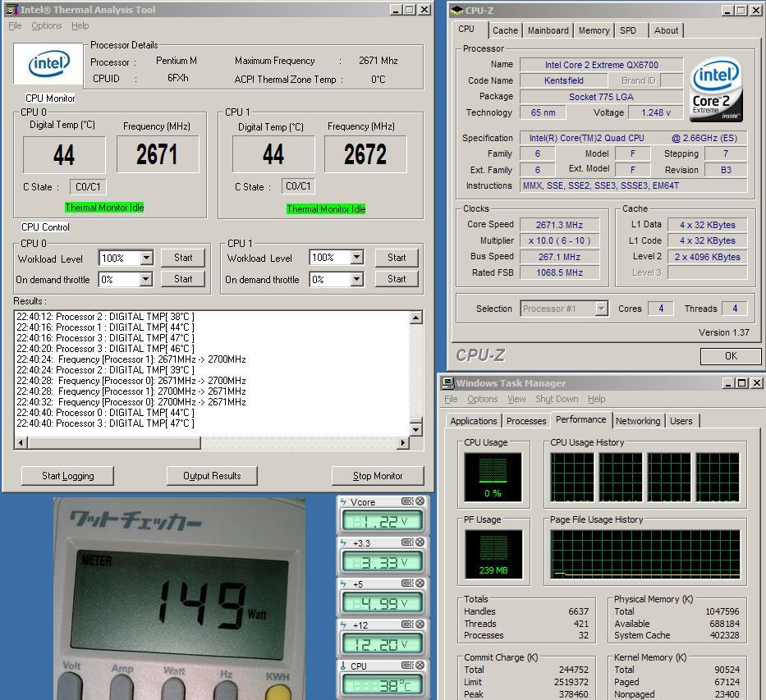The image size is (766, 700).
Task: Click the lightning bolt icon beside Vcore
Action: (x=343, y=501)
